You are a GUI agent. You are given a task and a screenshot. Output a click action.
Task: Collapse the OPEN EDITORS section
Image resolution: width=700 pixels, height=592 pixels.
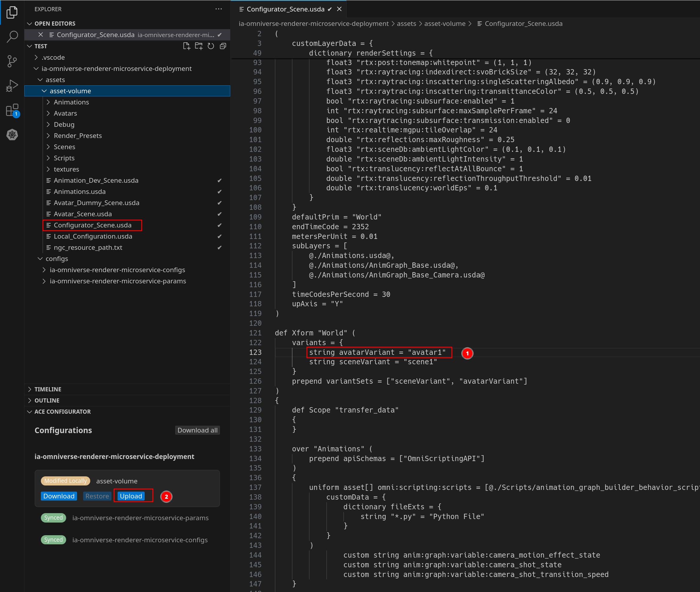pyautogui.click(x=127, y=24)
